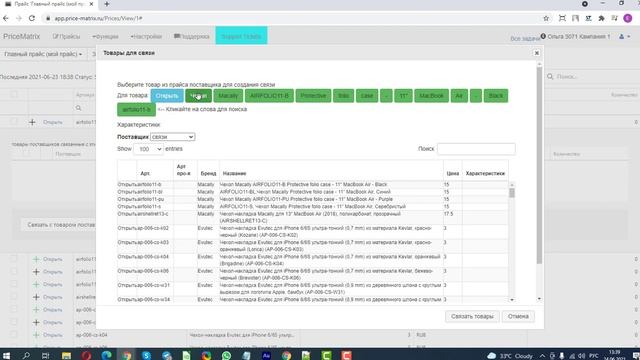The width and height of the screenshot is (640, 360).
Task: Select the 'Black' search word tag
Action: tap(496, 96)
